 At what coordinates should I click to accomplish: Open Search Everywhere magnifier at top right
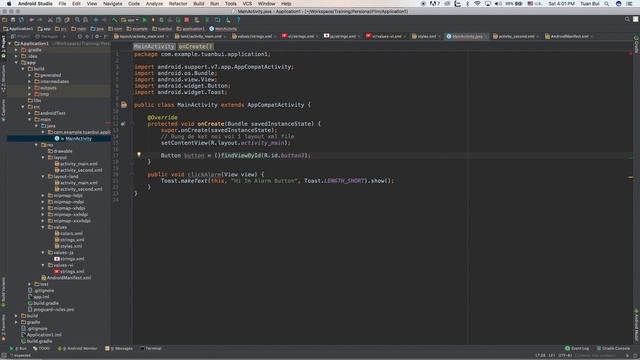click(627, 19)
